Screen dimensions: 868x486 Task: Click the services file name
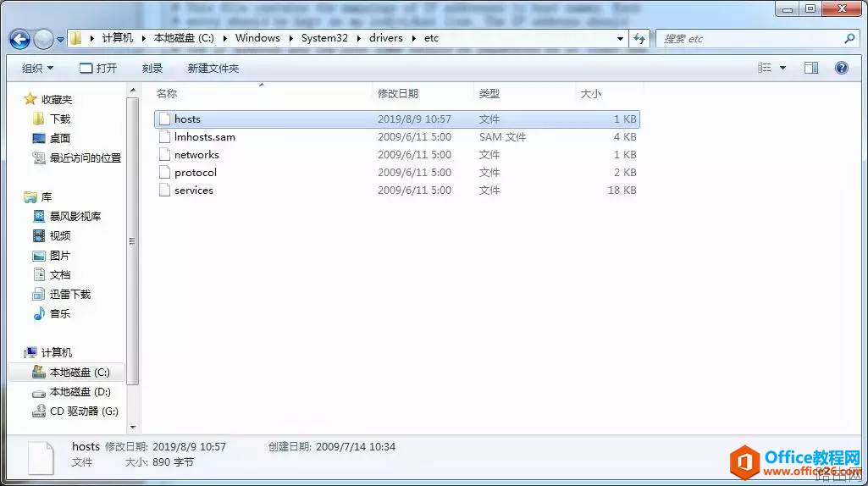point(194,190)
